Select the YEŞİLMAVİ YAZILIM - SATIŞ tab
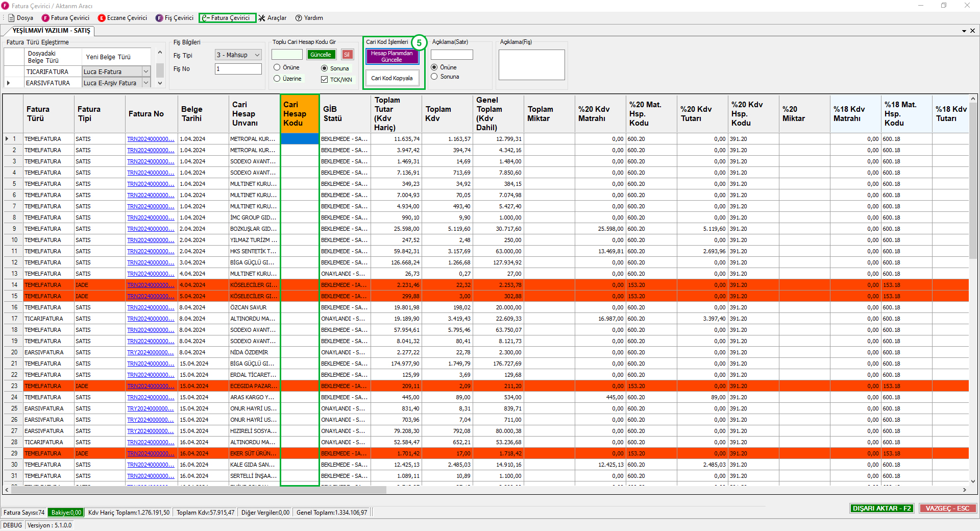Screen dimensions: 980x531 [x=51, y=31]
